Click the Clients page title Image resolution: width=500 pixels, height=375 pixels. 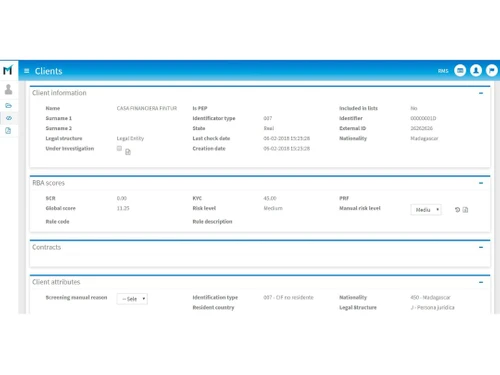click(49, 71)
